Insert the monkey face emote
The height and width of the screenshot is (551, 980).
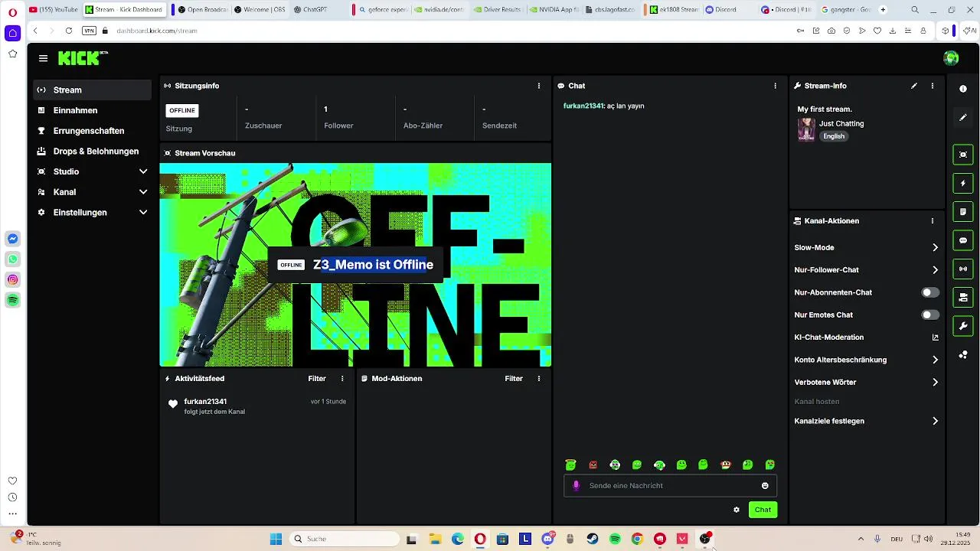726,465
